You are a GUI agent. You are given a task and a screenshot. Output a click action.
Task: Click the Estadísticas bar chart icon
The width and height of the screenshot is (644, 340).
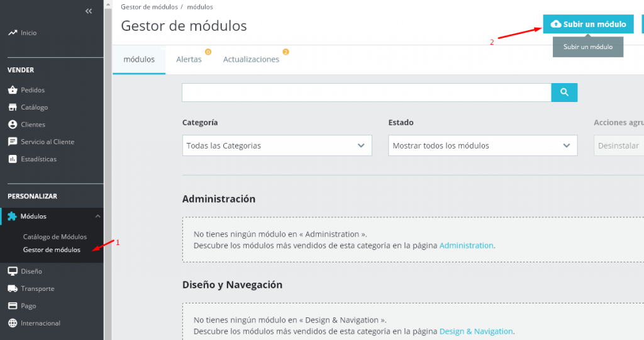[x=13, y=159]
